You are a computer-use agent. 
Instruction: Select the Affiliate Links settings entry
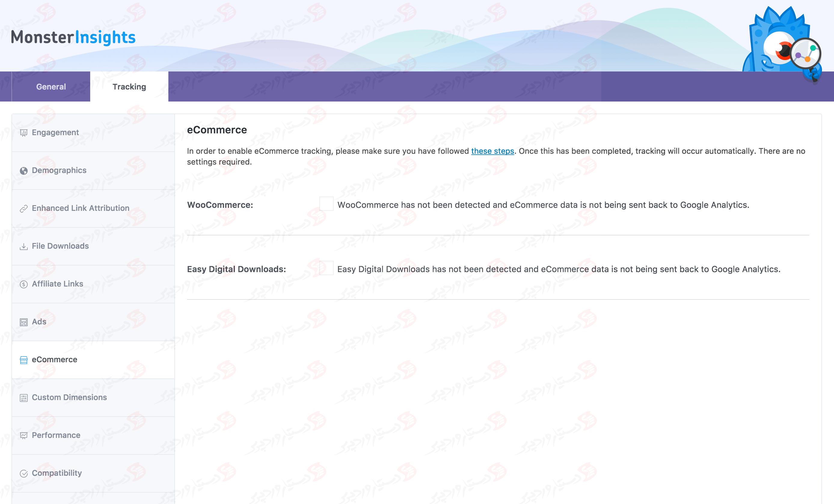tap(57, 284)
